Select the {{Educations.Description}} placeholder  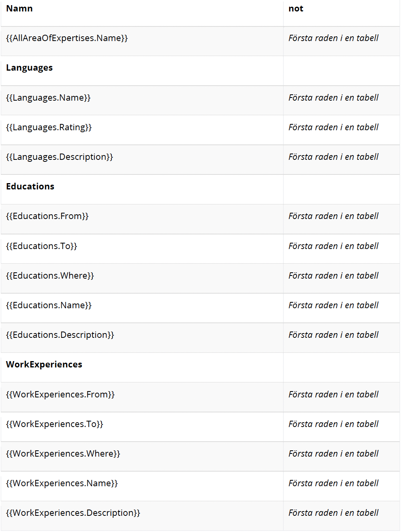(60, 335)
